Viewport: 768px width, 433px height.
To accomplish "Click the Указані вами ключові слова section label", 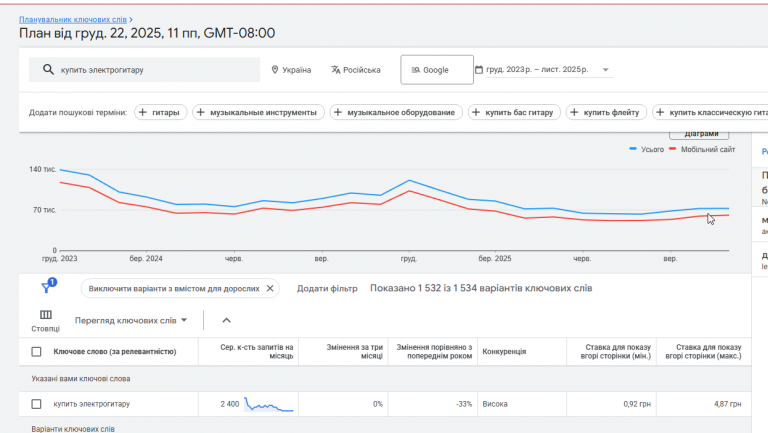I will click(81, 379).
